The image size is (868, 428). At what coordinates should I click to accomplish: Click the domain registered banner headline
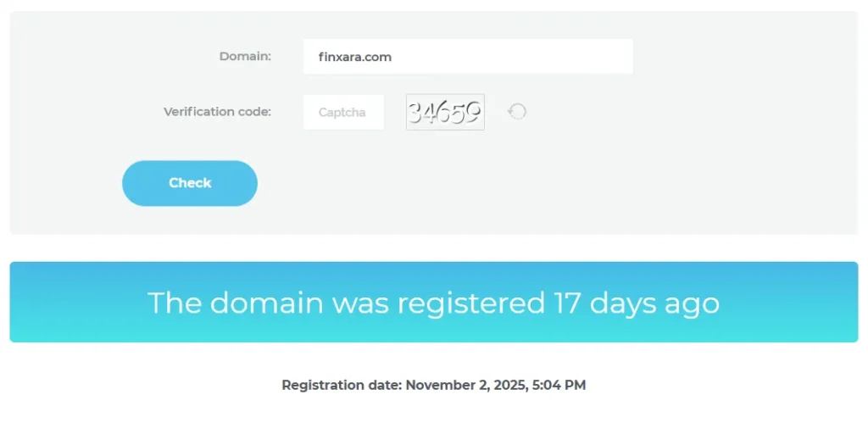tap(433, 303)
